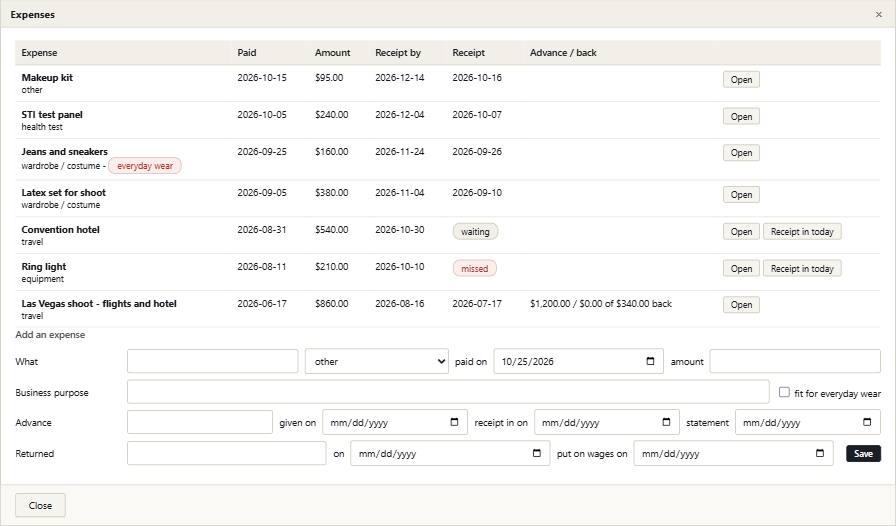This screenshot has width=896, height=526.
Task: Click the Add an expense heading
Action: (x=50, y=334)
